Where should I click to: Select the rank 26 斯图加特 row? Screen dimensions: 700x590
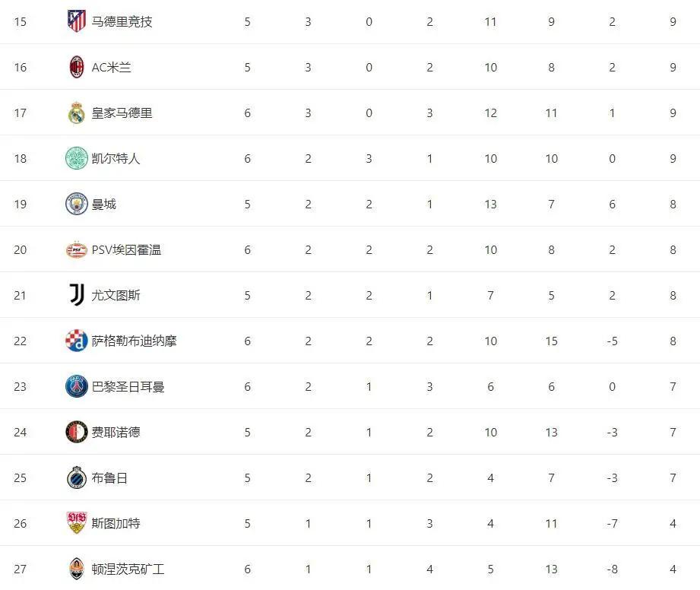350,523
